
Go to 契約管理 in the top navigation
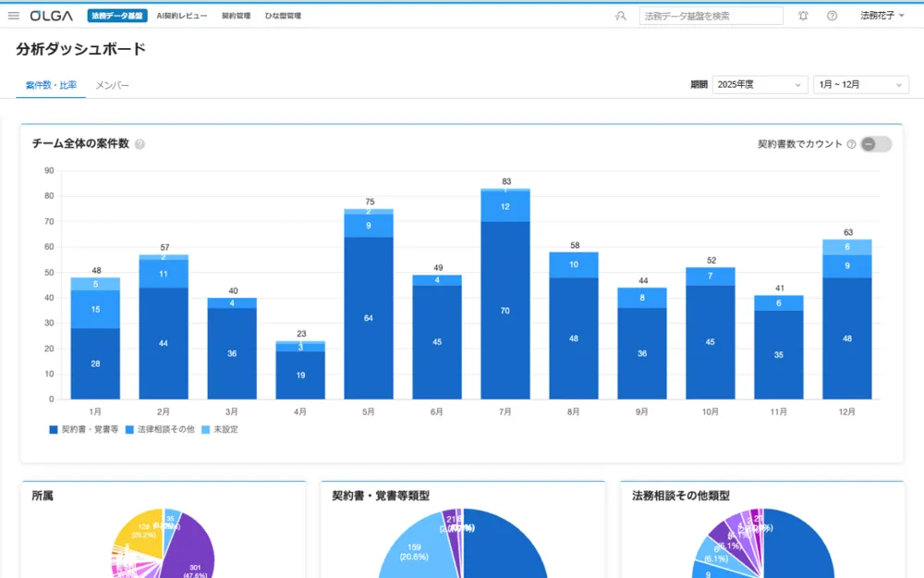(x=236, y=16)
